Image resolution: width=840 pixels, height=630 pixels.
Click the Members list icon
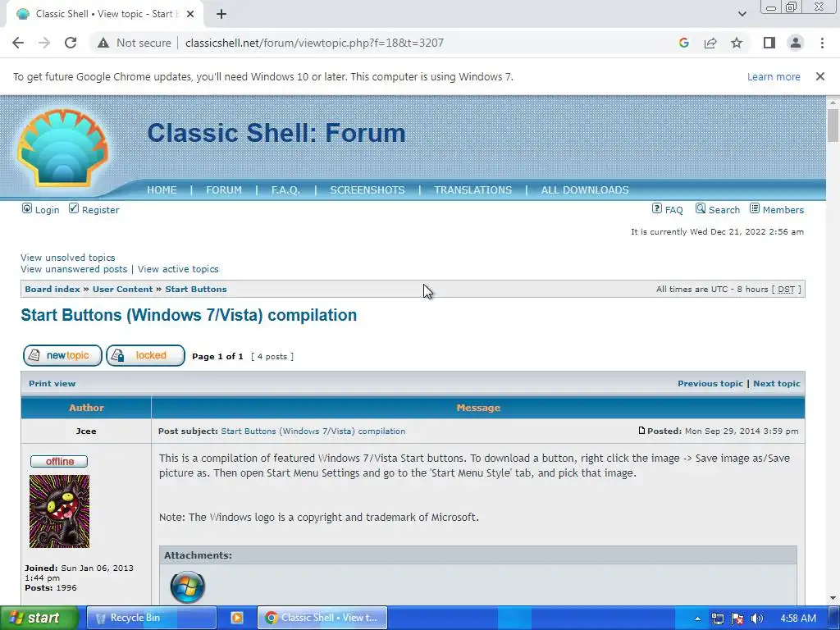tap(755, 208)
